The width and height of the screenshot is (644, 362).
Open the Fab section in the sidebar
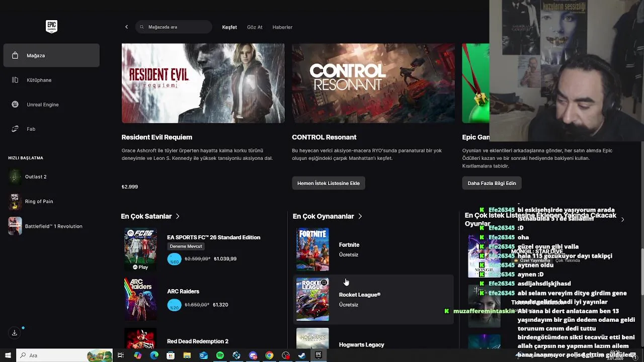pyautogui.click(x=51, y=129)
